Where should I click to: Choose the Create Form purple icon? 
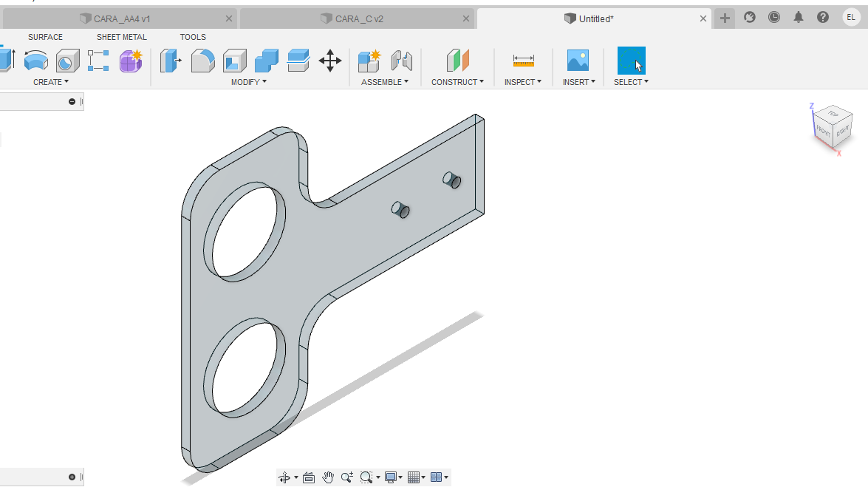[x=131, y=60]
